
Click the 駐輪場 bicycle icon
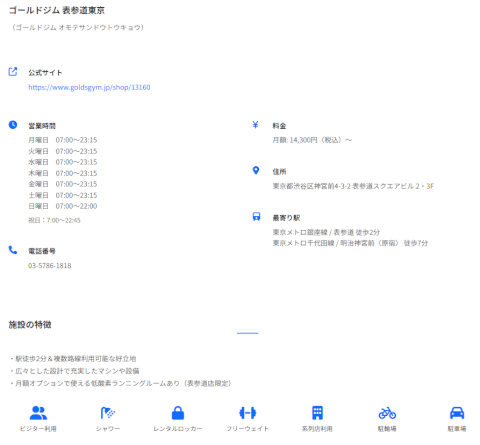387,413
